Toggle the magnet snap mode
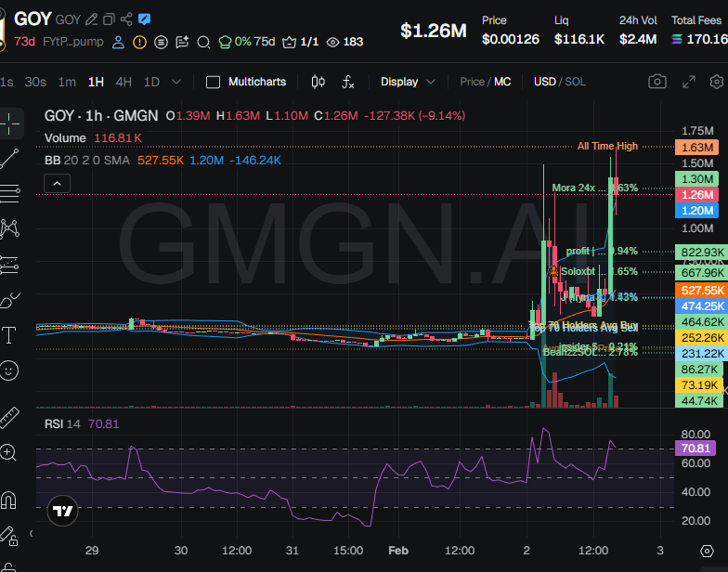This screenshot has height=572, width=728. point(8,500)
